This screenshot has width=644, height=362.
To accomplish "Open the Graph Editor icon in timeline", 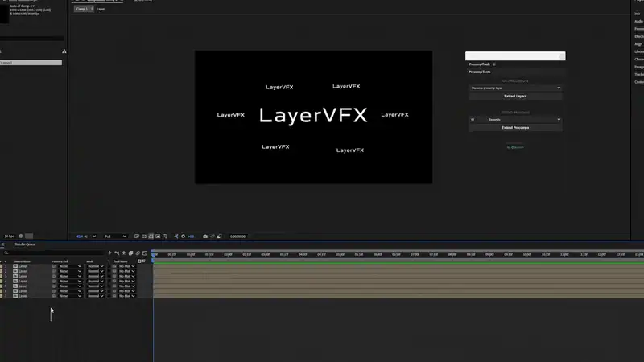I will click(145, 253).
